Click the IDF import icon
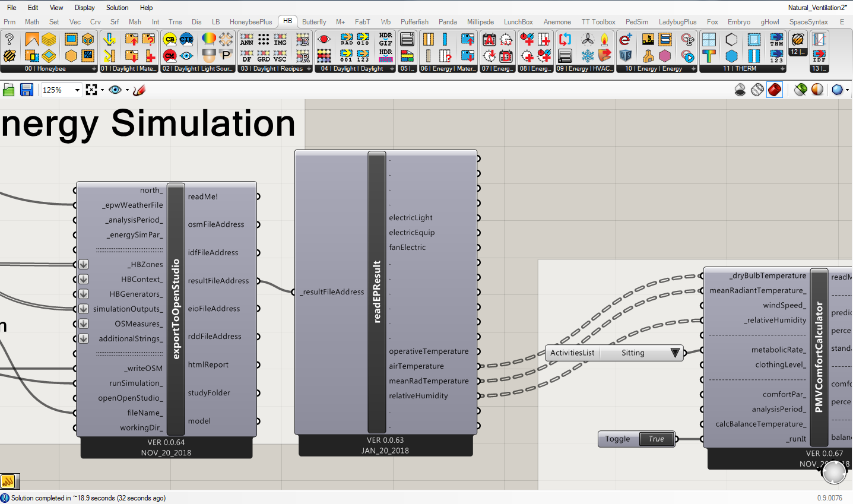853x504 pixels. [819, 56]
